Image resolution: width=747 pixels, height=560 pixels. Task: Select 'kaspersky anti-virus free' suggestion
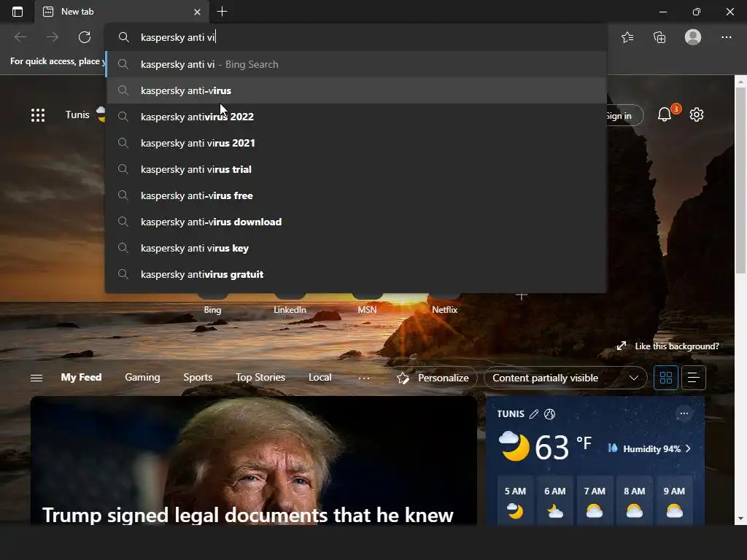pyautogui.click(x=356, y=195)
